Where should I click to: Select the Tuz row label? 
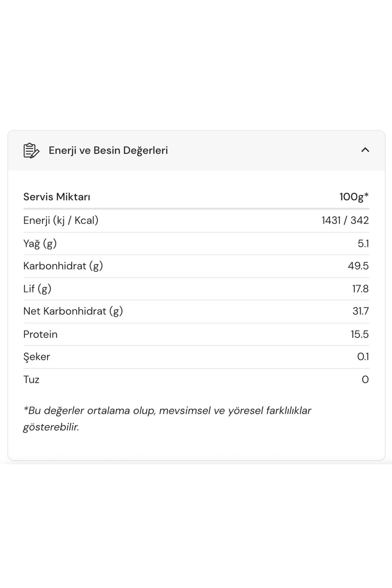coord(31,380)
